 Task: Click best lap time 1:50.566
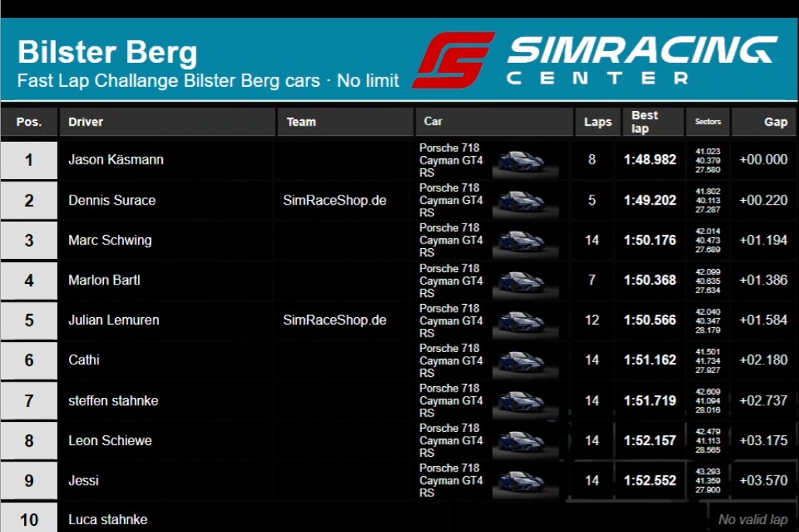click(x=650, y=320)
